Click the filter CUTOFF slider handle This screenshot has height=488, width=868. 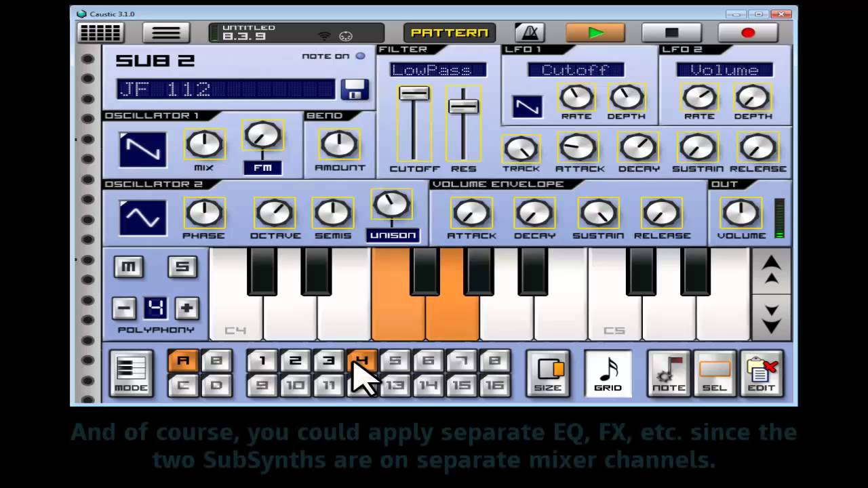tap(414, 94)
